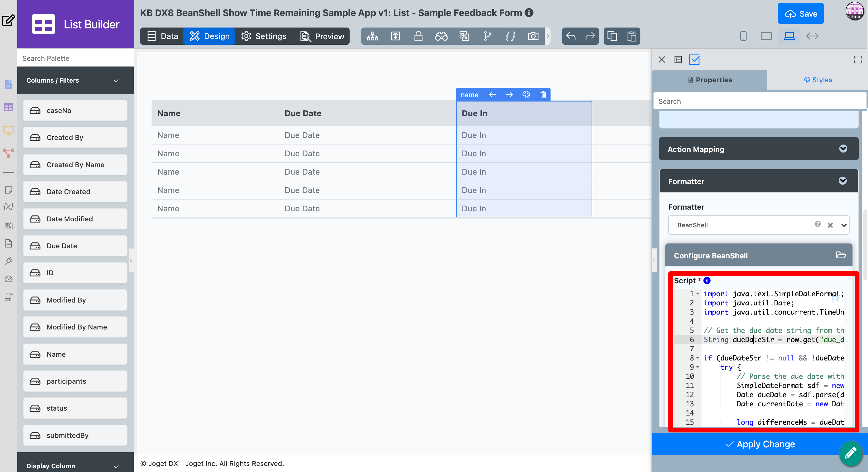Open the Settings tab
The height and width of the screenshot is (472, 868).
tap(264, 36)
